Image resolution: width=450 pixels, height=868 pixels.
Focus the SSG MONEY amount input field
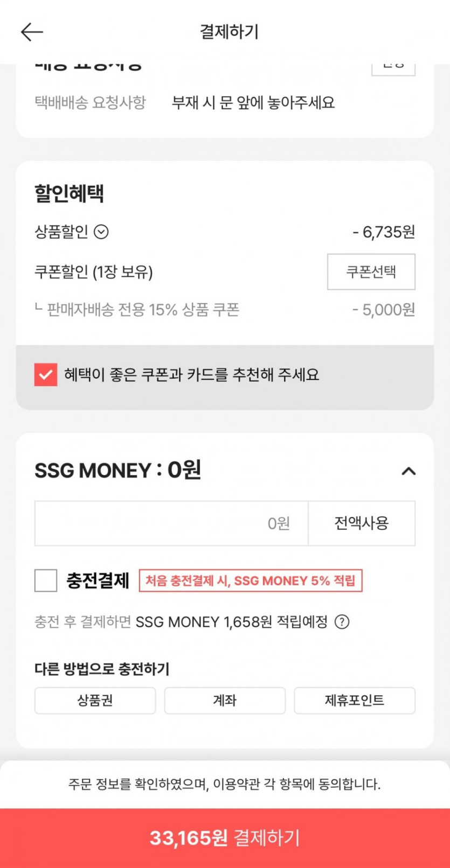point(171,523)
